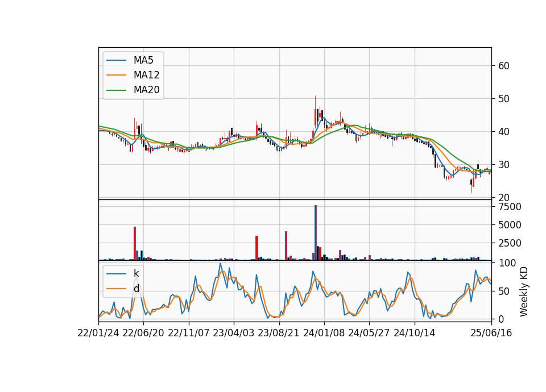
Task: Click the 24/05/27 date label
Action: click(x=369, y=333)
